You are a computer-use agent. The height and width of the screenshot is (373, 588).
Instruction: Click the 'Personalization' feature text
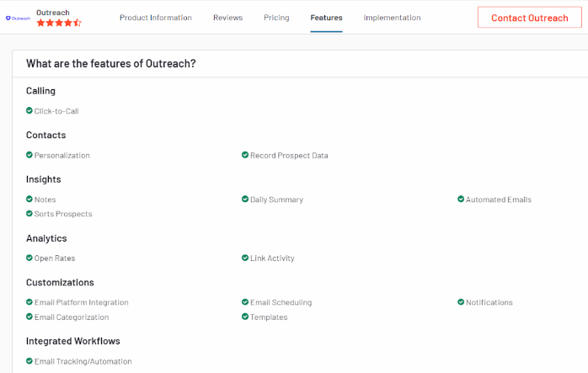point(62,155)
